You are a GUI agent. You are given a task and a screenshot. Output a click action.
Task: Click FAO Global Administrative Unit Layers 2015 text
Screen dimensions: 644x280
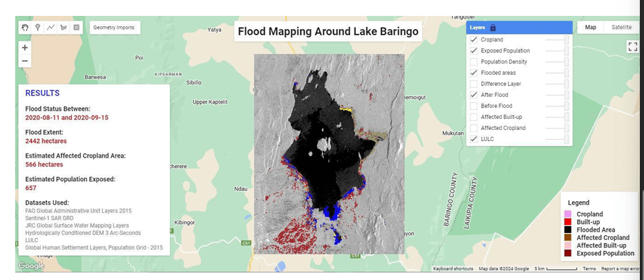79,211
